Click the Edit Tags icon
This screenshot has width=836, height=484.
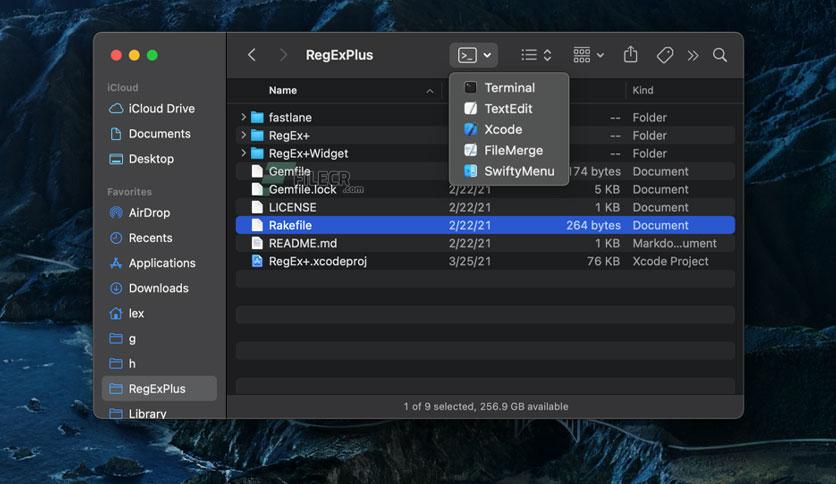click(x=665, y=55)
